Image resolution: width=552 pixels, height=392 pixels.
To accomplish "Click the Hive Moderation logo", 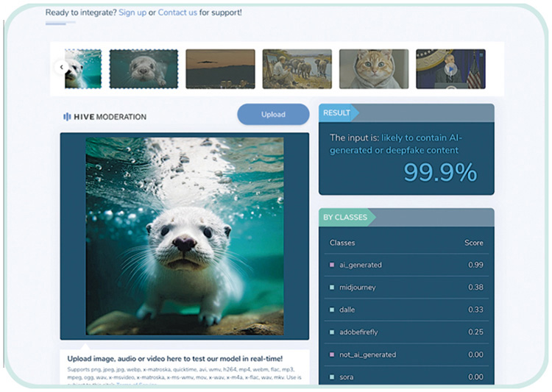I will point(105,116).
